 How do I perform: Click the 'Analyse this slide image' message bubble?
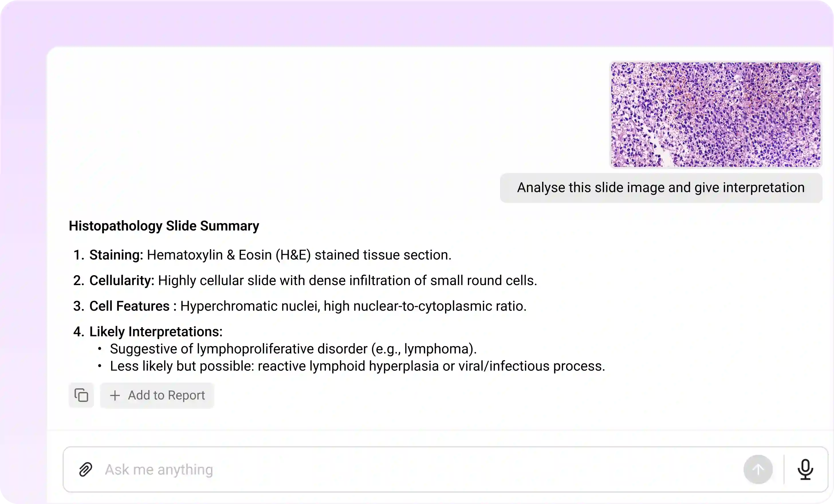pos(661,188)
